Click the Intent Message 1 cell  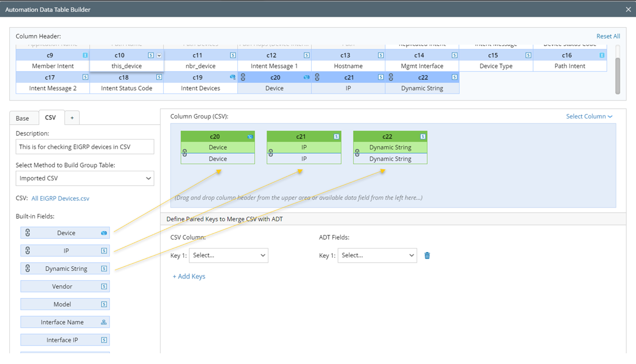click(x=274, y=66)
